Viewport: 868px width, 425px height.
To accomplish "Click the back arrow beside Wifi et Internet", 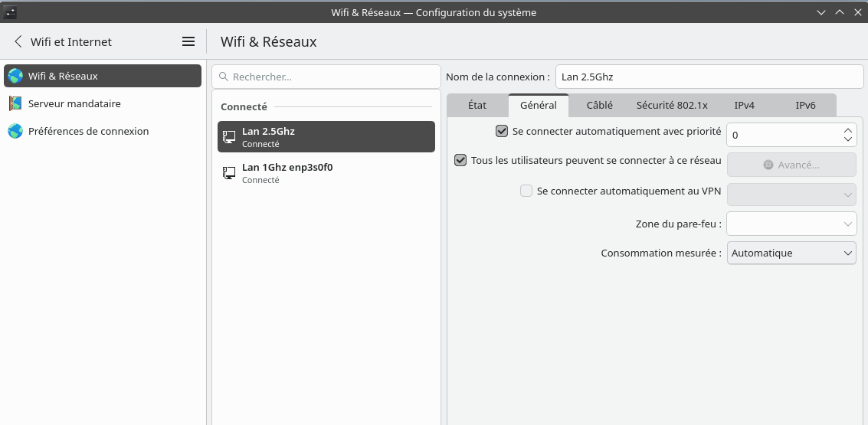I will click(18, 42).
